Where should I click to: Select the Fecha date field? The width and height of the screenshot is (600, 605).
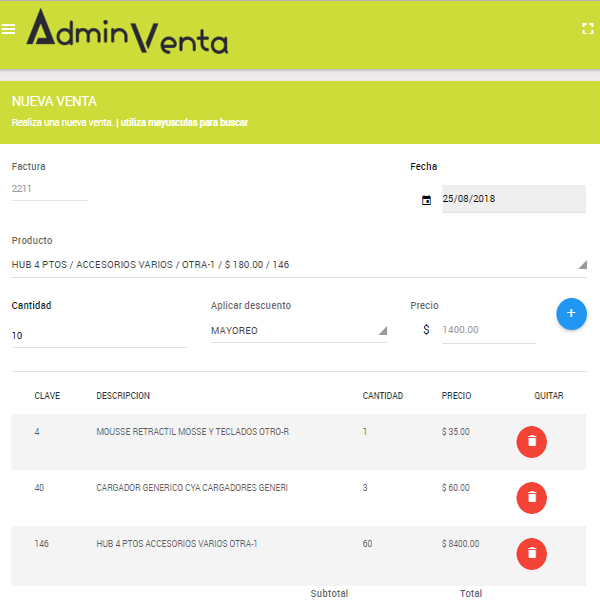point(513,199)
